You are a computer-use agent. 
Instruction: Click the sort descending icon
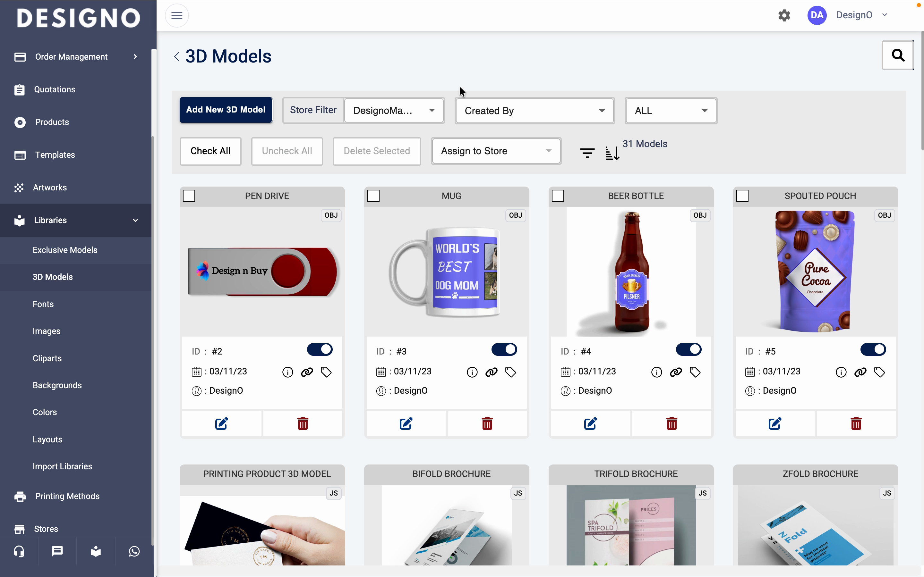click(612, 153)
